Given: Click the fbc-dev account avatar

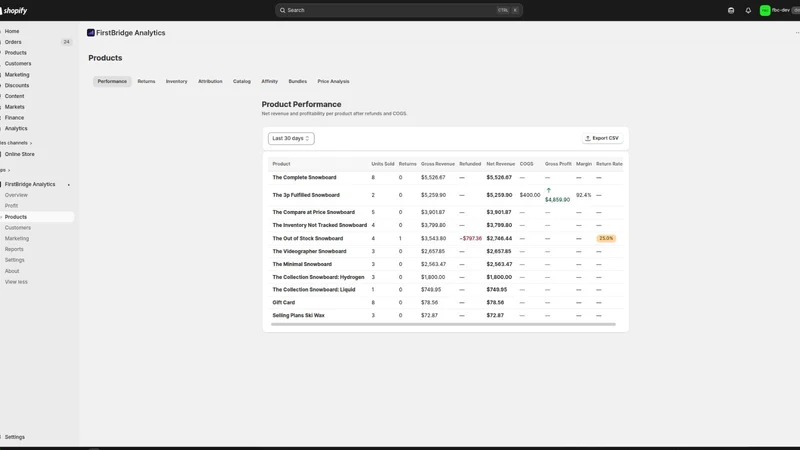Looking at the screenshot, I should (764, 10).
